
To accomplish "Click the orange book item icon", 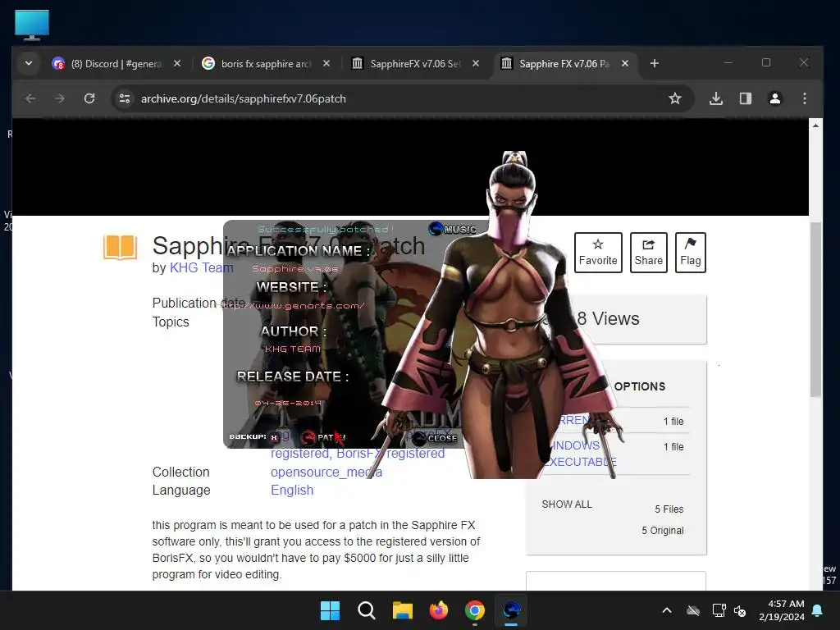I will point(120,247).
